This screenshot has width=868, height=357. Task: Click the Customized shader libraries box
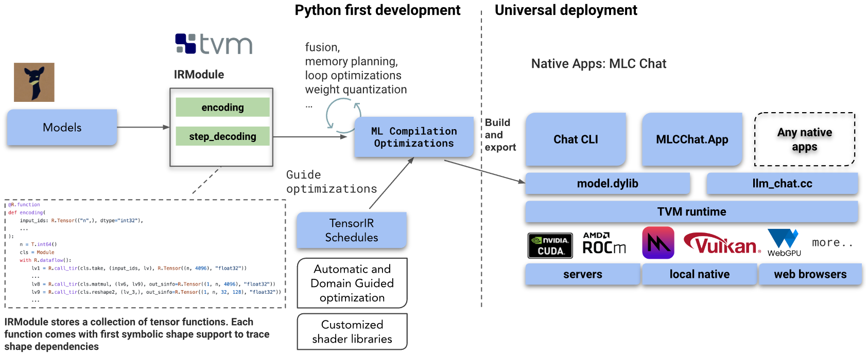click(352, 332)
